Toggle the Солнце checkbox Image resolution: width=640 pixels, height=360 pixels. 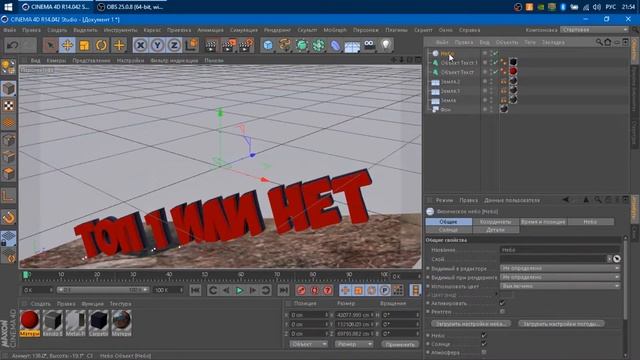click(x=484, y=344)
